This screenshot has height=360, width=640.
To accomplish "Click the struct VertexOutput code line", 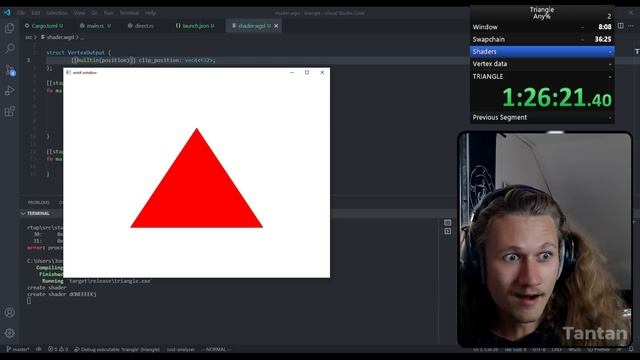I will point(78,53).
